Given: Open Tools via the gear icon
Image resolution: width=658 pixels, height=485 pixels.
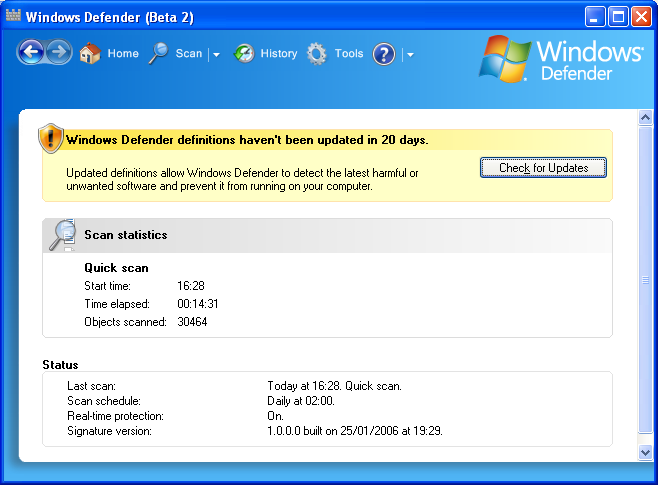Looking at the screenshot, I should point(317,53).
